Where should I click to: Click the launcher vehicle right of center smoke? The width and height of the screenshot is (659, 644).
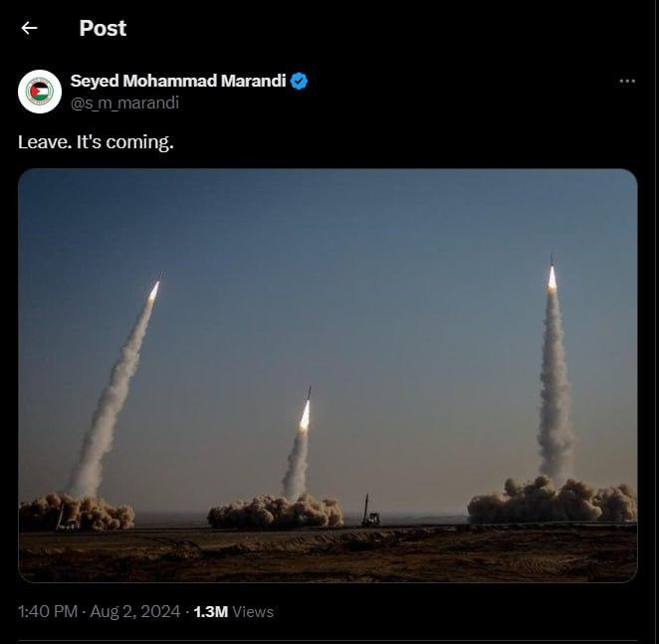370,512
